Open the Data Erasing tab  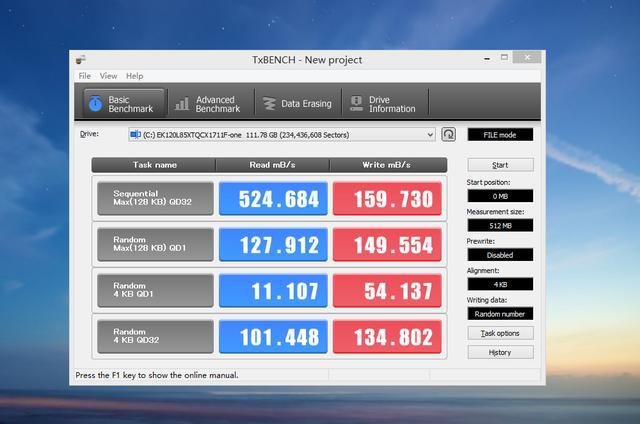click(x=298, y=104)
